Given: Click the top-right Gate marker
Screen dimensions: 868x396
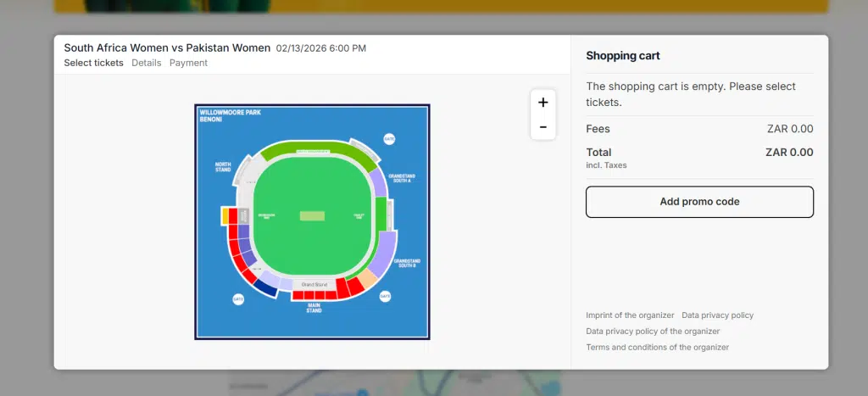Looking at the screenshot, I should point(389,138).
